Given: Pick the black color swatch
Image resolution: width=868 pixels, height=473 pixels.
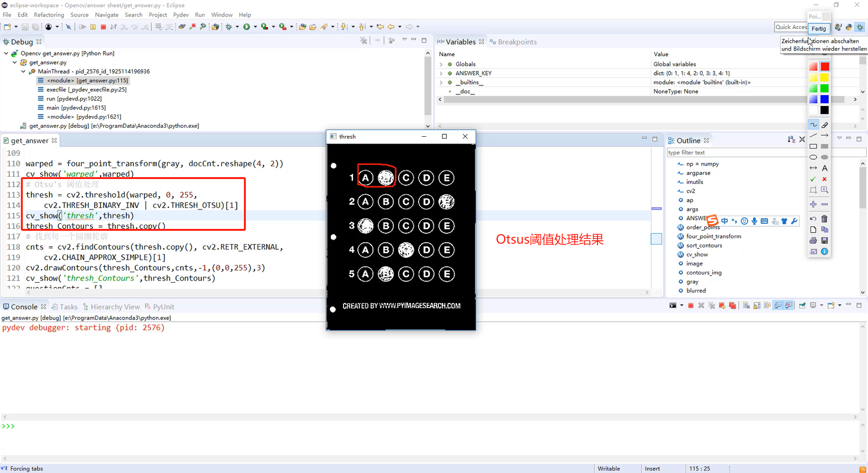Looking at the screenshot, I should pos(825,110).
